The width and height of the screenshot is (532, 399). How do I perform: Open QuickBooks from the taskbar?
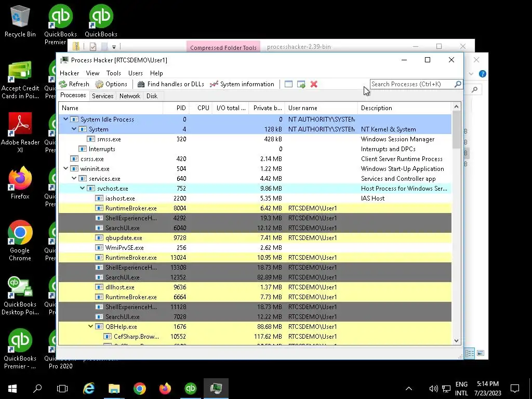(x=191, y=389)
